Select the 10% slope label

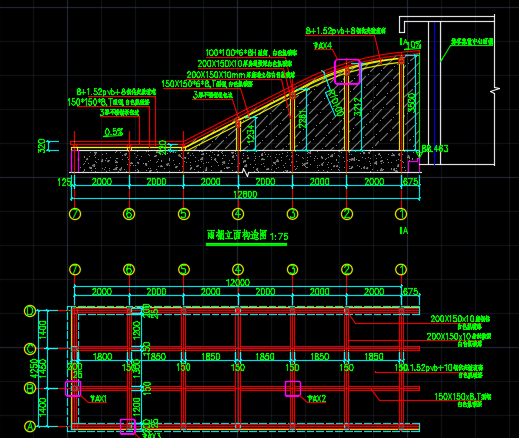414,45
